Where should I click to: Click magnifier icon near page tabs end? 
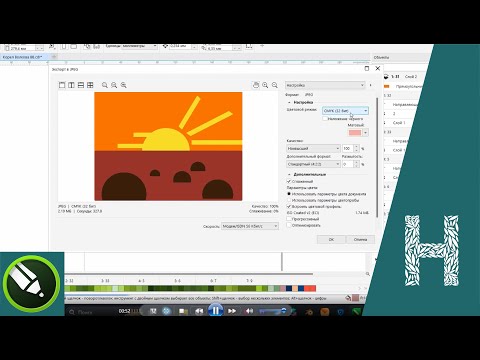point(368,274)
